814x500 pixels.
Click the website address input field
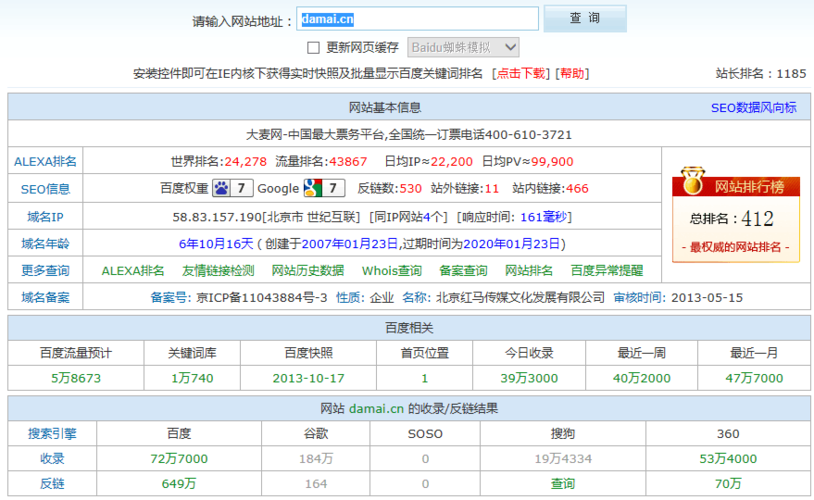417,19
